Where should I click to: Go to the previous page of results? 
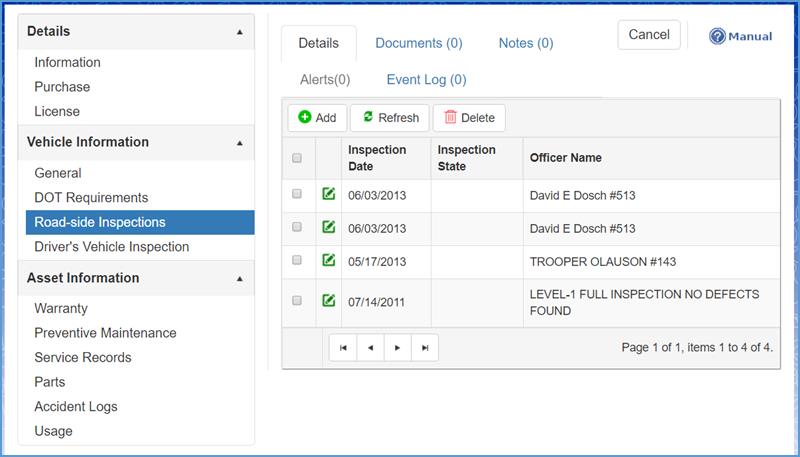(370, 347)
